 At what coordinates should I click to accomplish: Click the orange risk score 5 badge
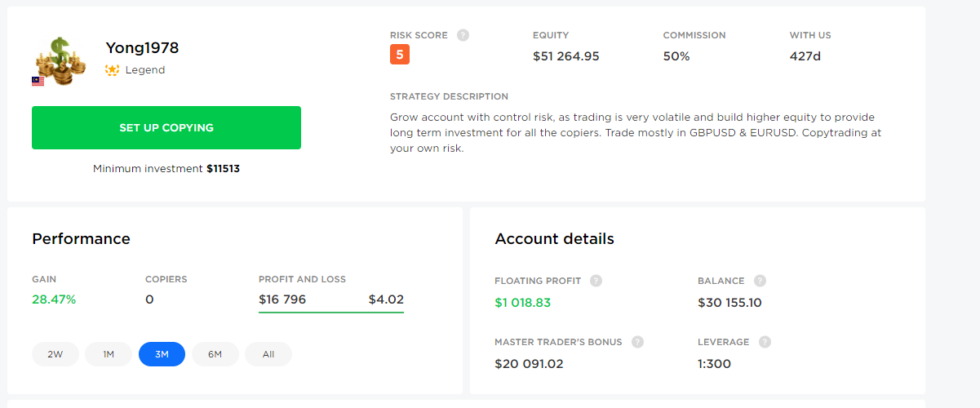[x=400, y=55]
